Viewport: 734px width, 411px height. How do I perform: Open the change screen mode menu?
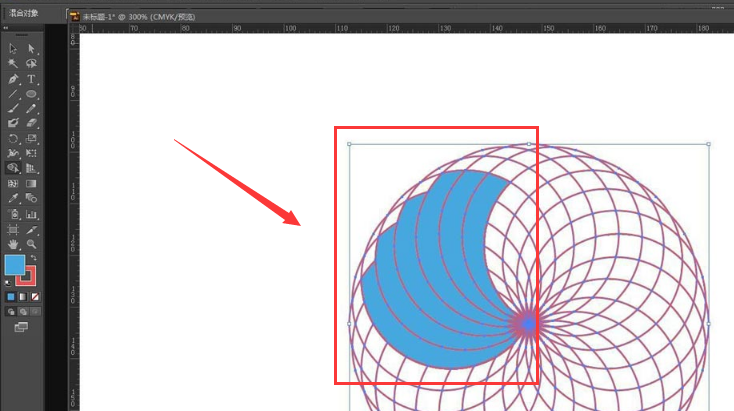(21, 327)
